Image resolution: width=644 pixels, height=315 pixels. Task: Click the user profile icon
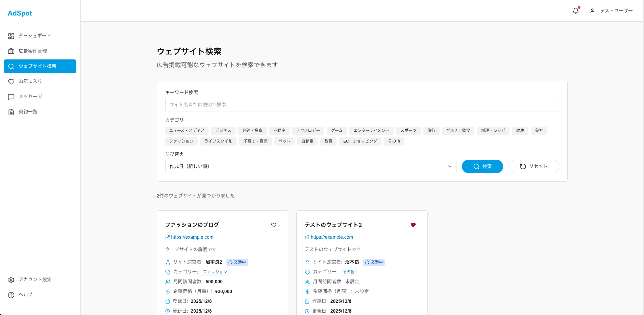(592, 10)
